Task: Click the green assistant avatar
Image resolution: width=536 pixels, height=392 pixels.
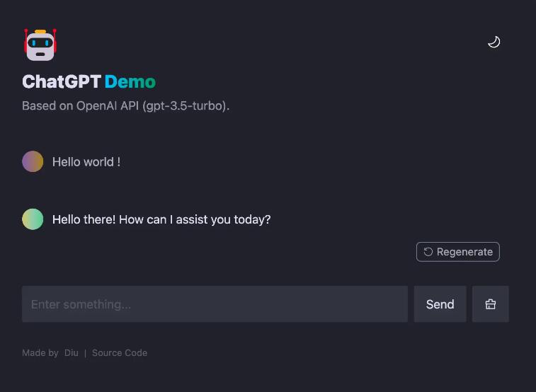Action: (33, 219)
